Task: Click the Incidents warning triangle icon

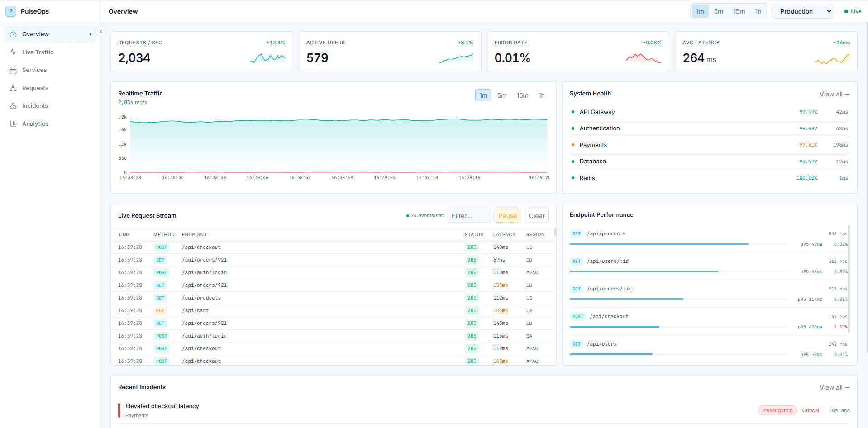Action: pos(13,106)
